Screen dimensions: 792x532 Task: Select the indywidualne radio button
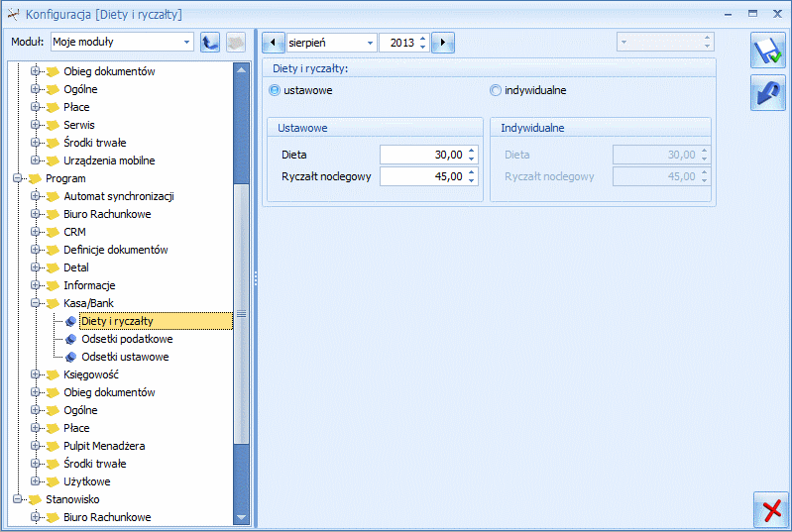(x=495, y=90)
